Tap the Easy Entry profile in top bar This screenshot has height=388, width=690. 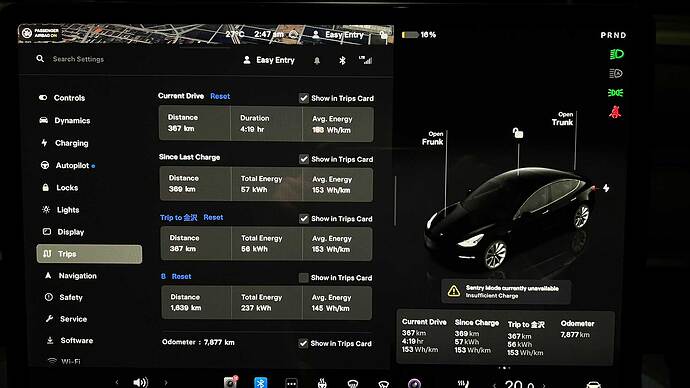[338, 34]
